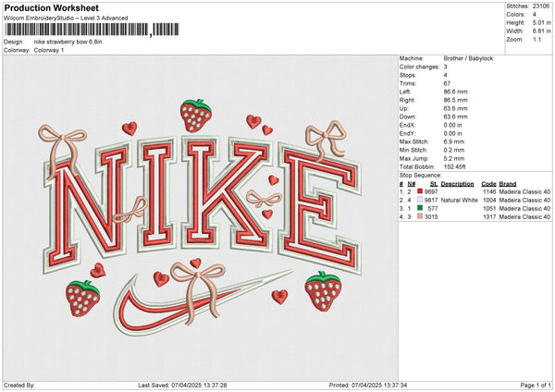
Task: Click the Max Jump value '5.2 mm'
Action: (454, 158)
